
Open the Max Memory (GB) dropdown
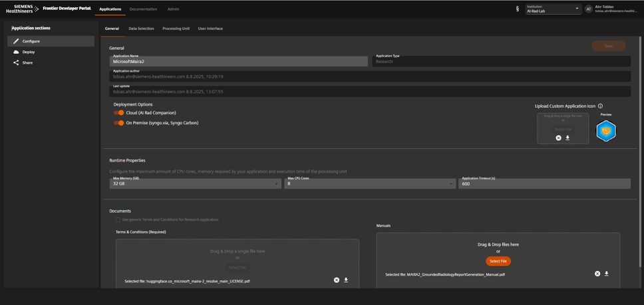pyautogui.click(x=196, y=183)
